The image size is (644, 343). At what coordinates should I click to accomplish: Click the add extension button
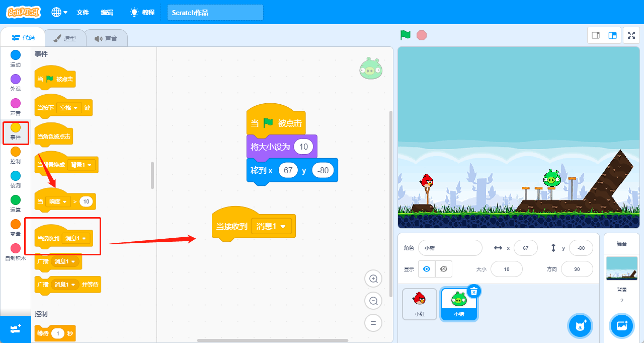[16, 329]
